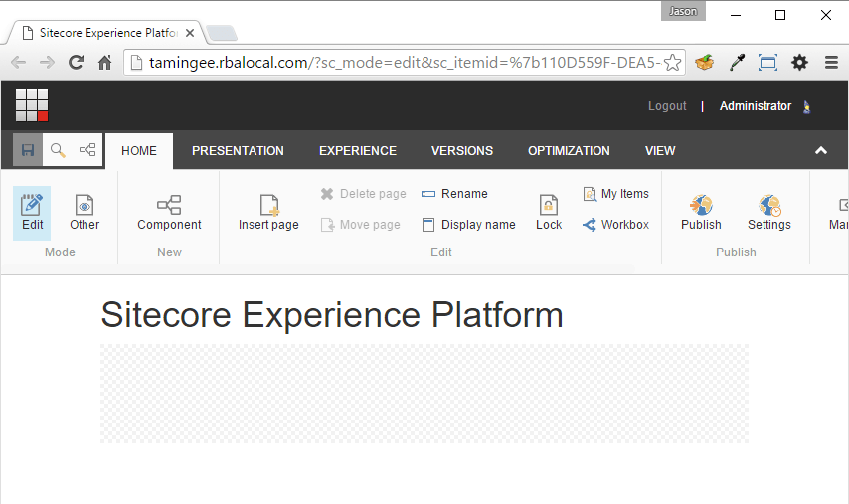This screenshot has width=849, height=504.
Task: Open the Chrome hamburger menu
Action: pos(831,63)
